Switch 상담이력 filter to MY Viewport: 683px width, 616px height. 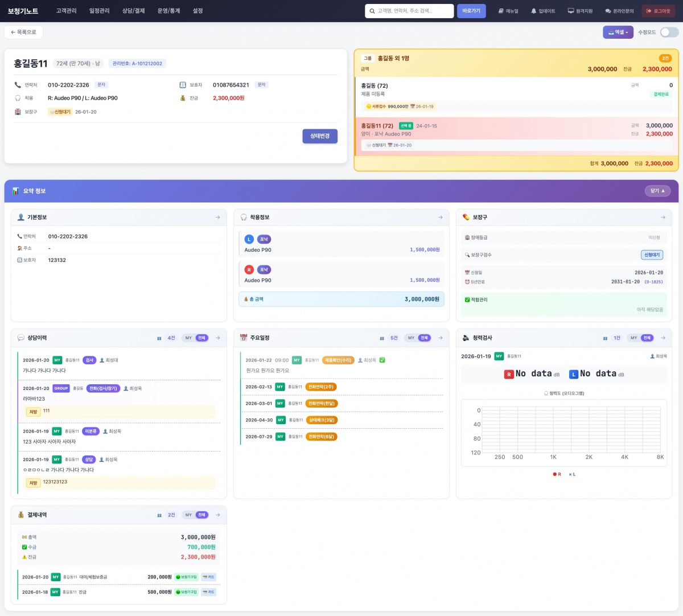click(188, 338)
